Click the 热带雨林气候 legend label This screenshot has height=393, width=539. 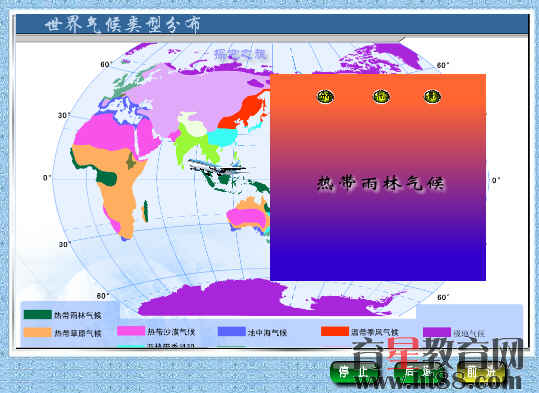click(78, 315)
